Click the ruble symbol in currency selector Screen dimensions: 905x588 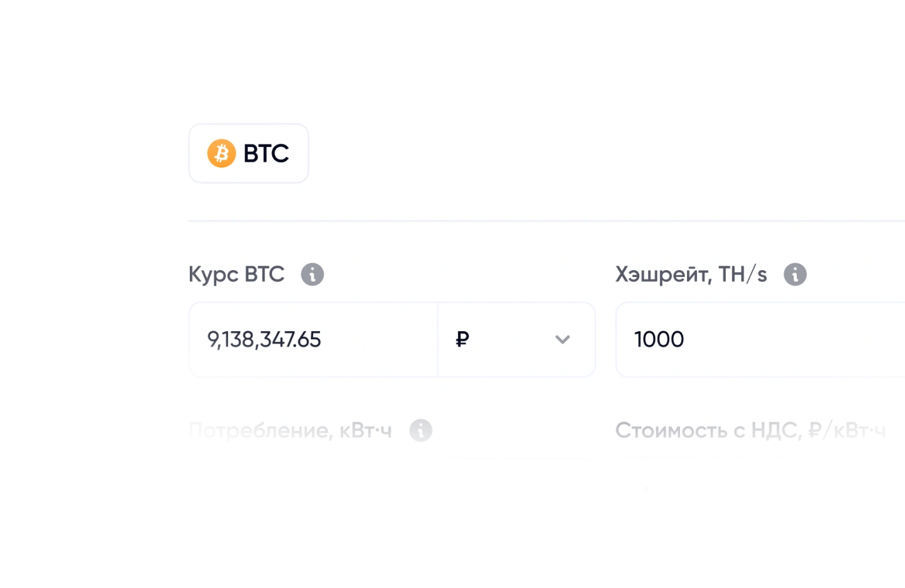[x=463, y=340]
